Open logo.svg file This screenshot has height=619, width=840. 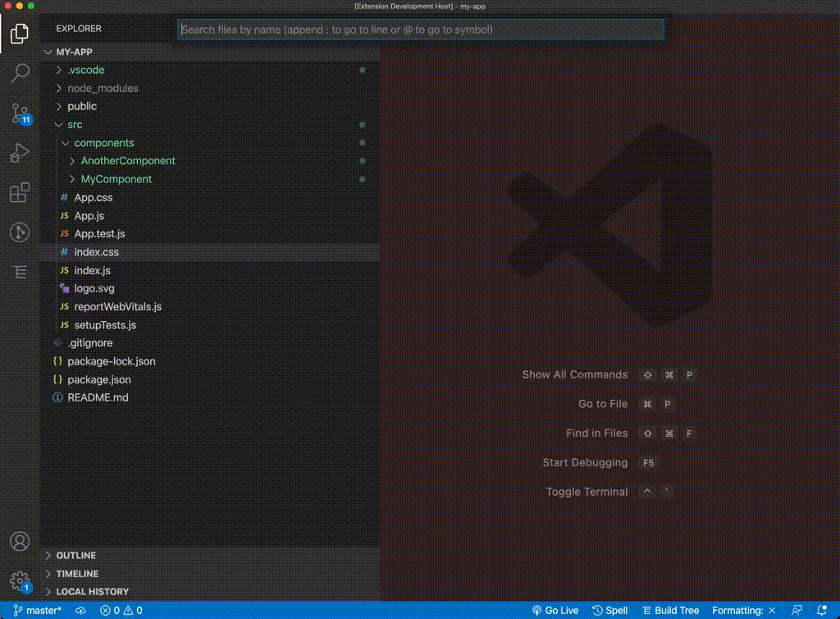[210, 288]
